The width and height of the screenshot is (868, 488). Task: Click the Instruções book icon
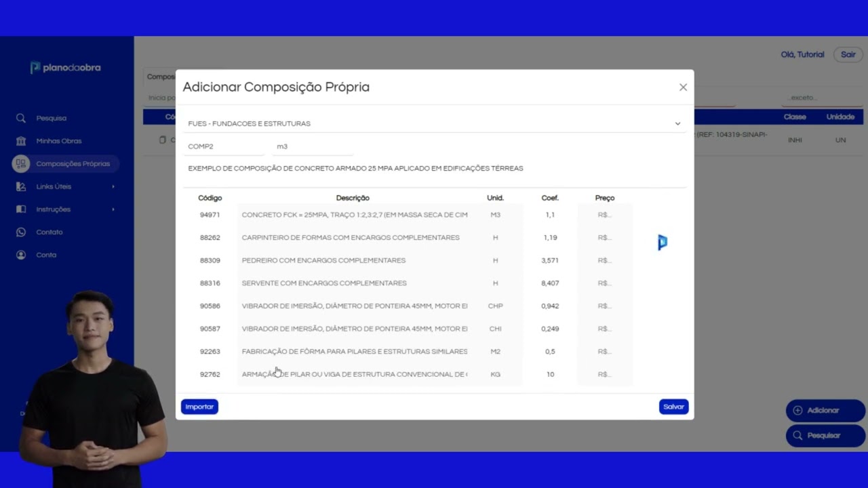(21, 209)
